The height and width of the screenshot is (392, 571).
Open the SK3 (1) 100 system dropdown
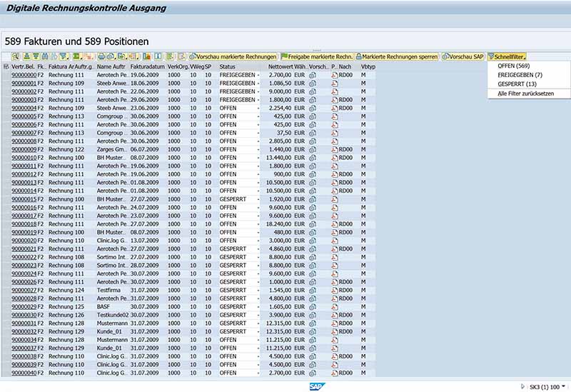[547, 386]
